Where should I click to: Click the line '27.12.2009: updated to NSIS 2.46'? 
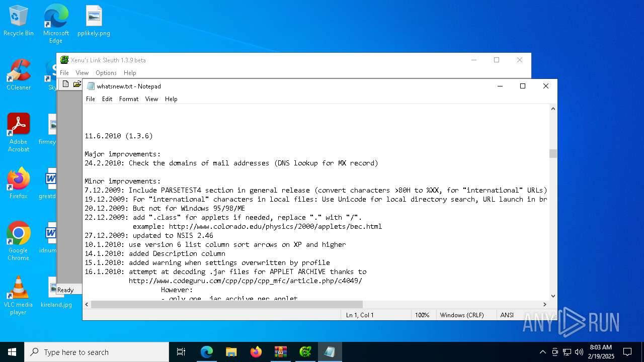pyautogui.click(x=149, y=235)
